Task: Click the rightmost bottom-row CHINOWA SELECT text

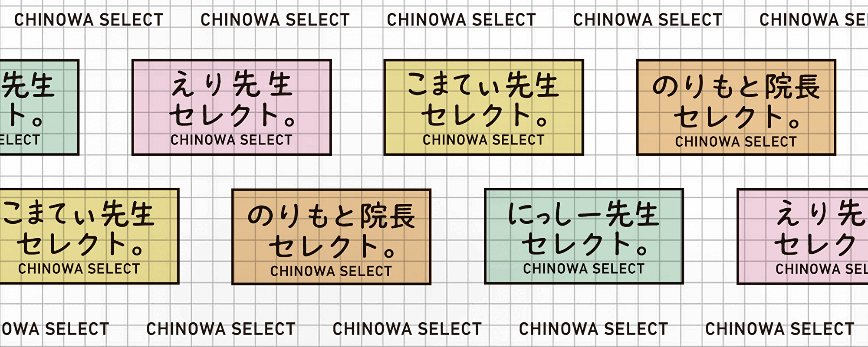Action: (779, 329)
